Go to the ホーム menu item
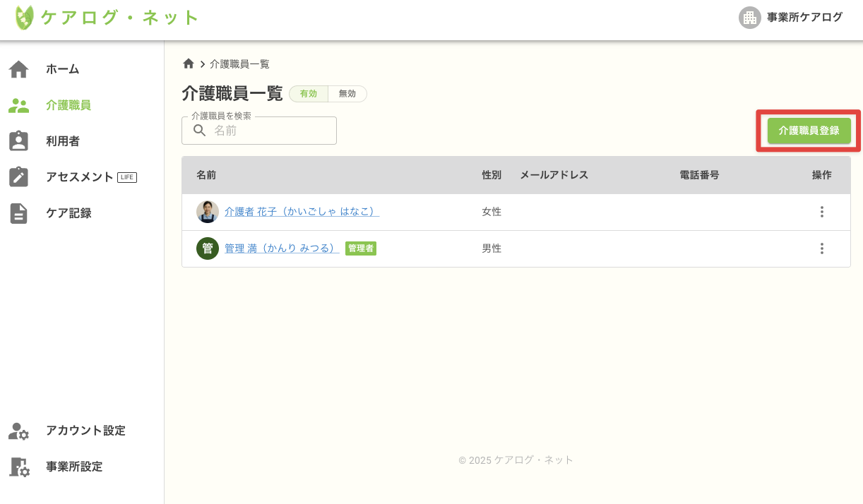The height and width of the screenshot is (504, 863). 63,69
